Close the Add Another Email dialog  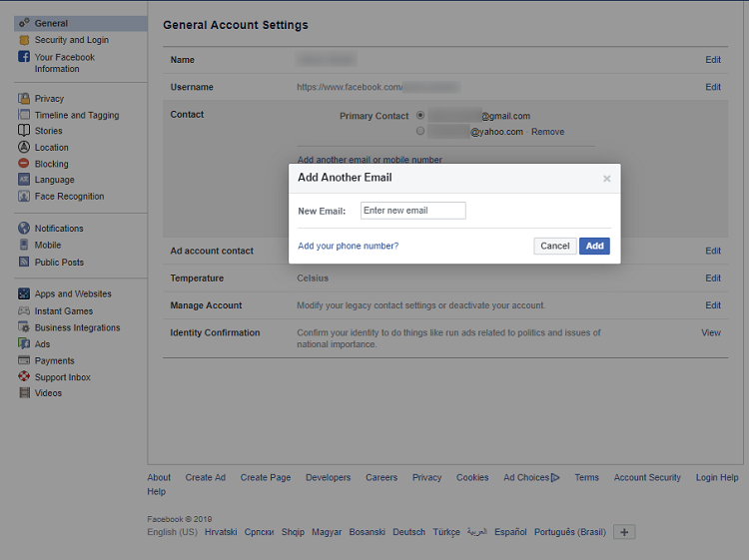point(606,179)
